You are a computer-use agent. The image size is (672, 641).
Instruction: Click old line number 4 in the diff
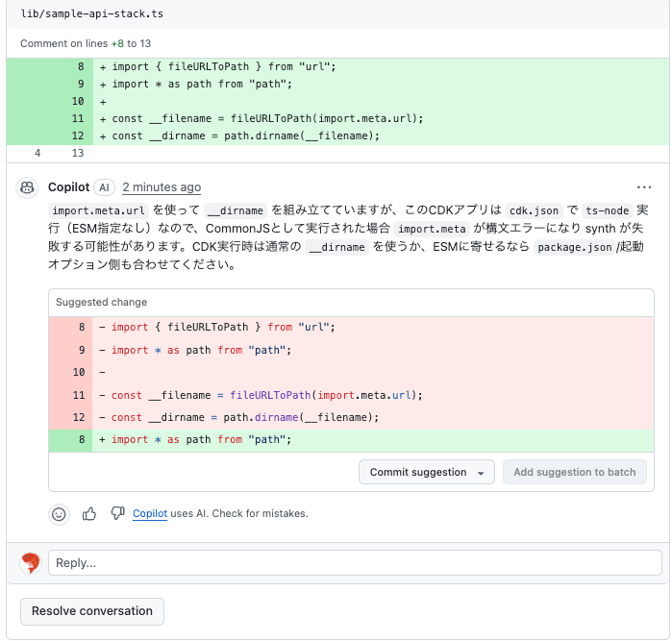tap(37, 153)
